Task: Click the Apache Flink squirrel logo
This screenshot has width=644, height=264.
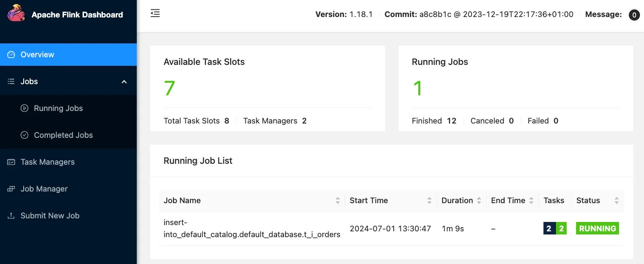Action: point(16,13)
